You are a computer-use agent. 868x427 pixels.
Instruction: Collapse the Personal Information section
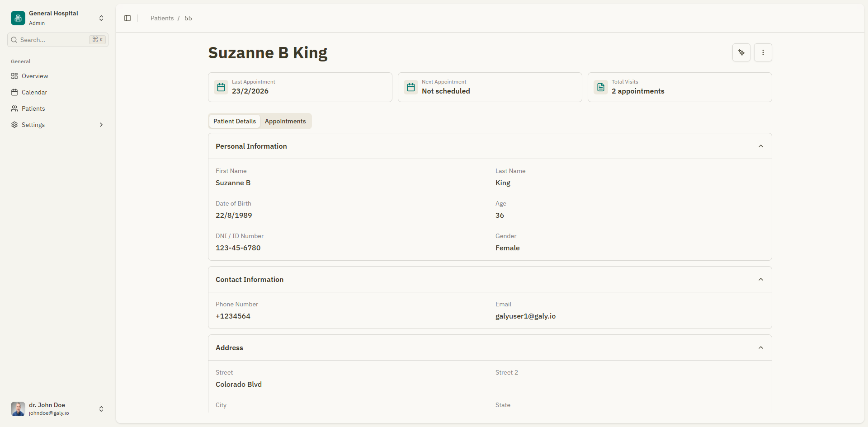[x=761, y=145]
